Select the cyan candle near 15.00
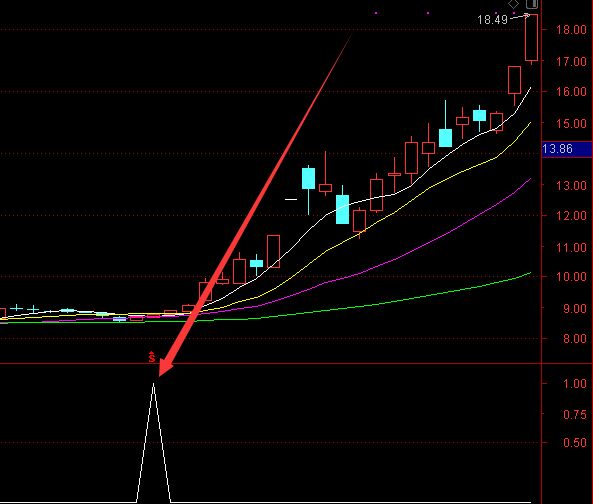Image resolution: width=593 pixels, height=504 pixels. pos(480,116)
